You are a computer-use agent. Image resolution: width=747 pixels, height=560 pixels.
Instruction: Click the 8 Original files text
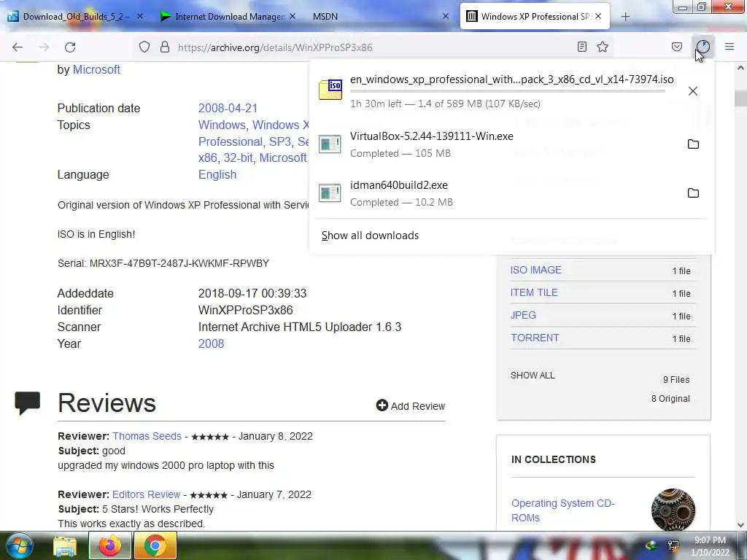pyautogui.click(x=670, y=399)
